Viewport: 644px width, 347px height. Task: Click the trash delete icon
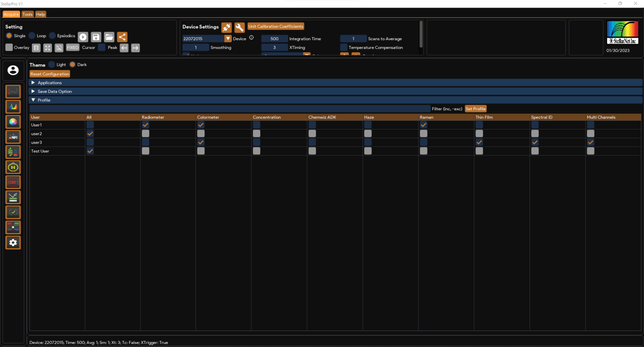point(36,48)
